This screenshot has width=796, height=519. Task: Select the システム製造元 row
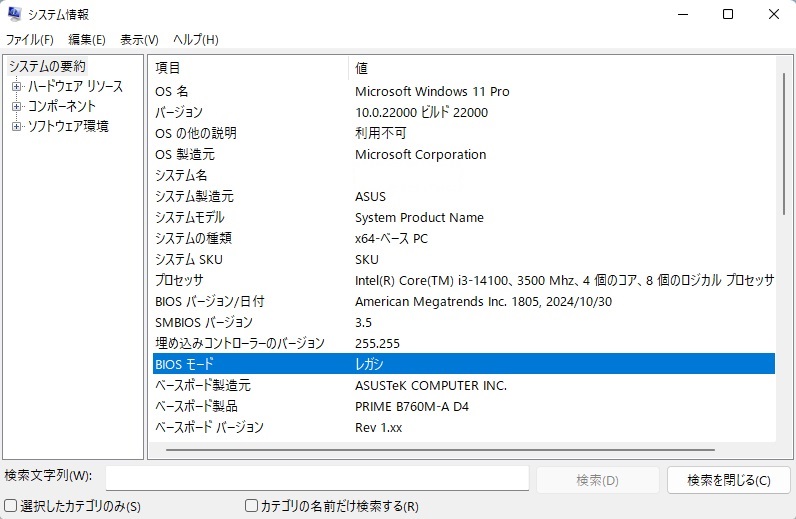(x=464, y=196)
